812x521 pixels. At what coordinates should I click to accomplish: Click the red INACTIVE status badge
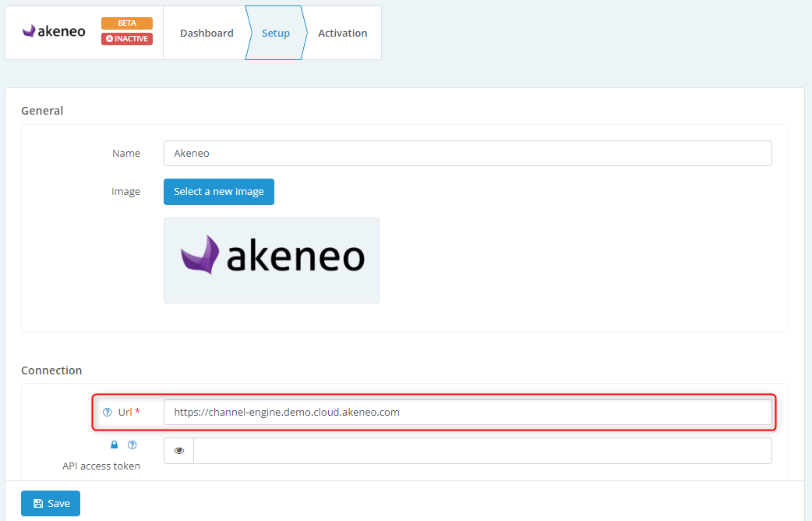click(x=126, y=39)
